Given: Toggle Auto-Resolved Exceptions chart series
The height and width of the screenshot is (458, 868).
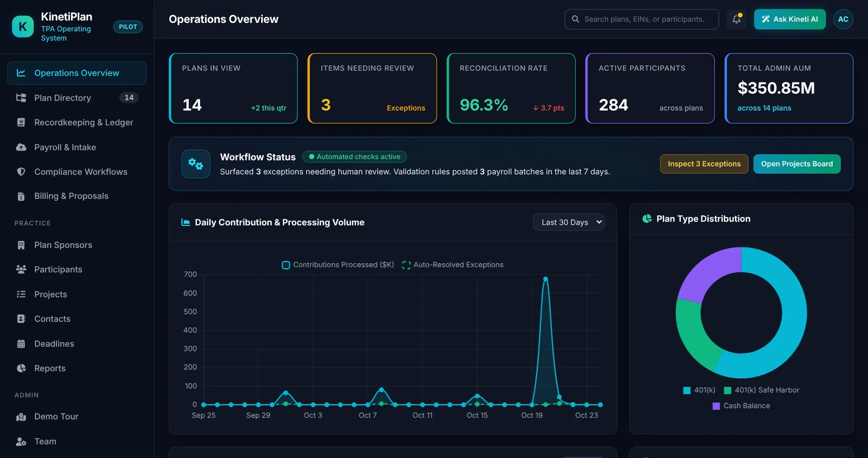Looking at the screenshot, I should [x=452, y=265].
